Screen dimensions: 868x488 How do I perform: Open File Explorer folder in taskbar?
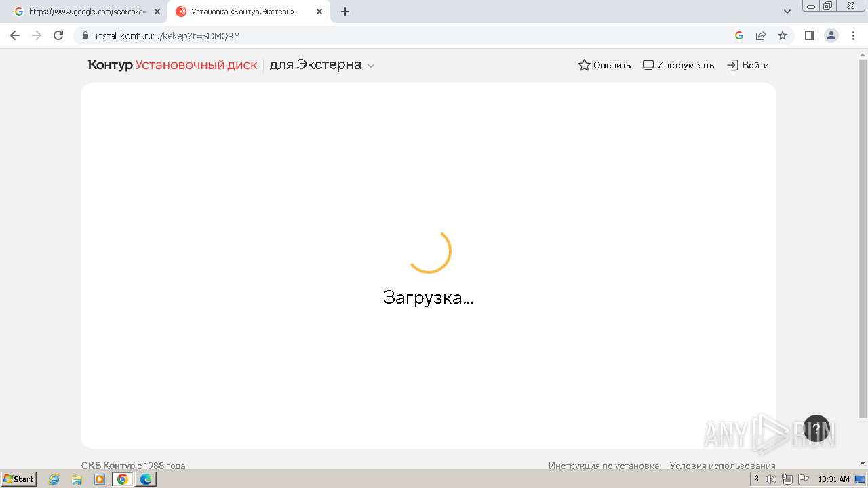(x=77, y=479)
